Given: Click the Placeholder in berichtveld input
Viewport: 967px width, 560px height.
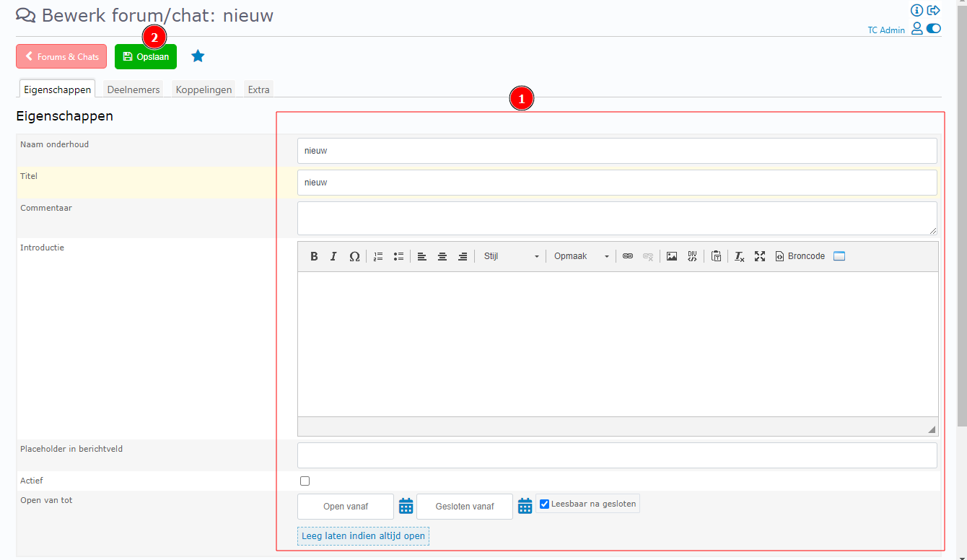Looking at the screenshot, I should [x=617, y=455].
